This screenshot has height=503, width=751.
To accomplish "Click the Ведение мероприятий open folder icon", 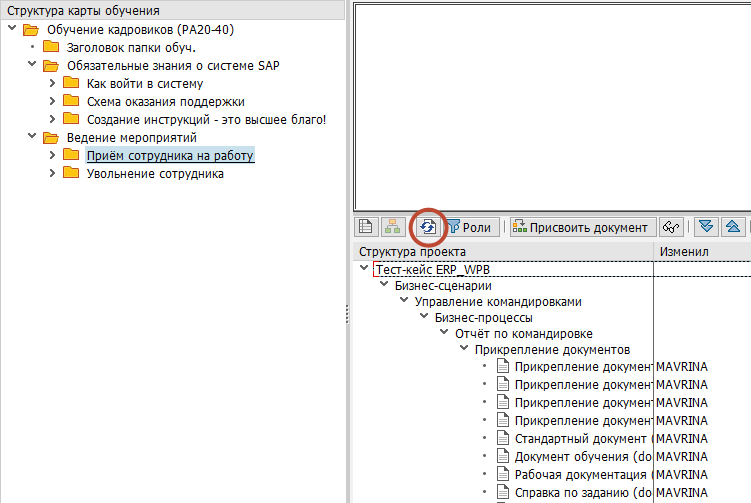I will 51,138.
